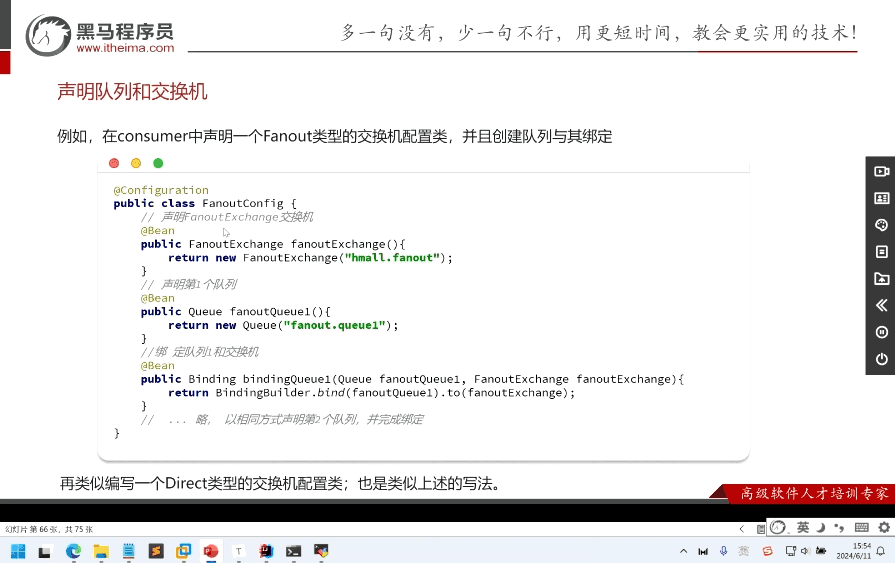Open the folder upload icon in sidebar

coord(881,279)
